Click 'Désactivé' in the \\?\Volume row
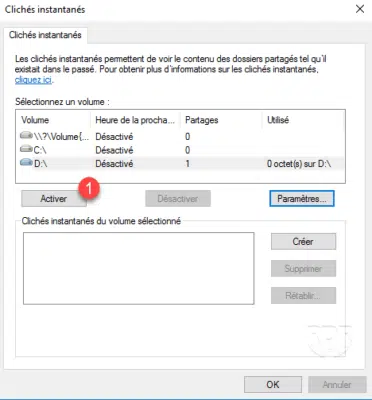Image resolution: width=372 pixels, height=400 pixels. point(114,137)
